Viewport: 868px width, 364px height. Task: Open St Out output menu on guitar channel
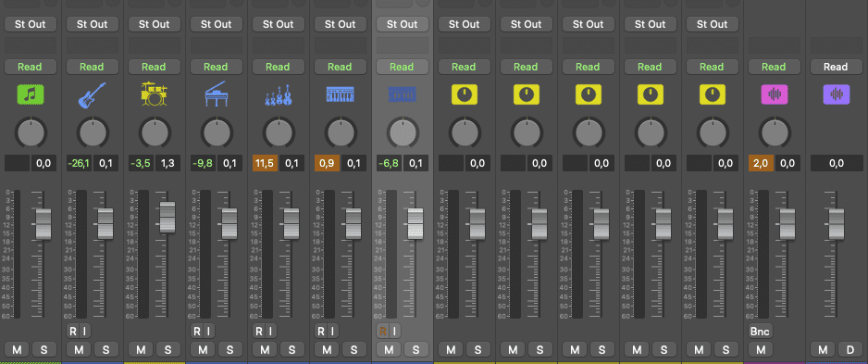[x=92, y=24]
